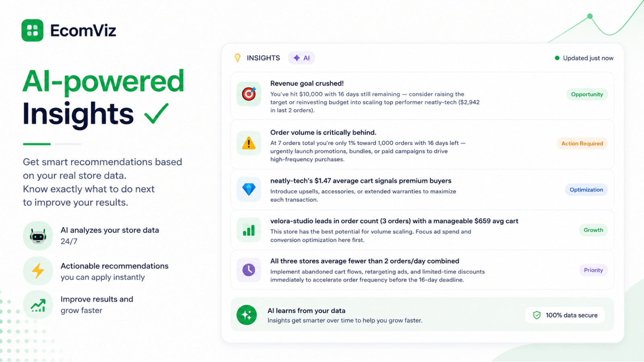The image size is (644, 362).
Task: Click the lightning bolt recommendations icon
Action: click(38, 271)
